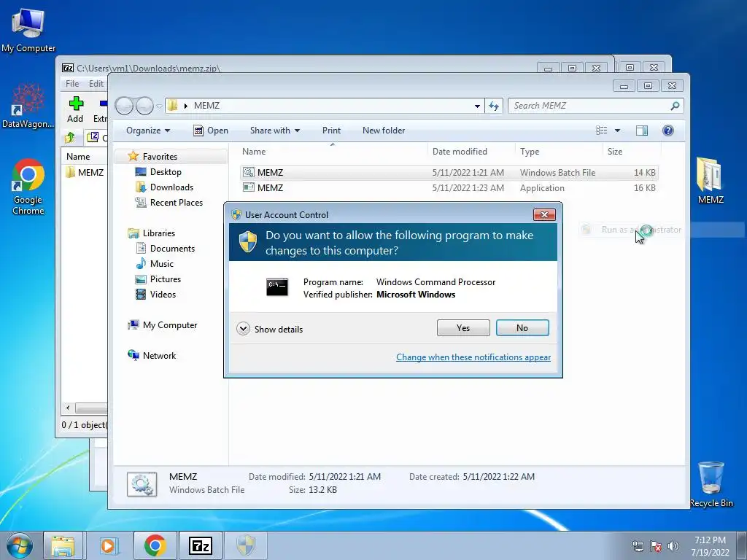The image size is (747, 560).
Task: Toggle the preview pane
Action: [642, 131]
